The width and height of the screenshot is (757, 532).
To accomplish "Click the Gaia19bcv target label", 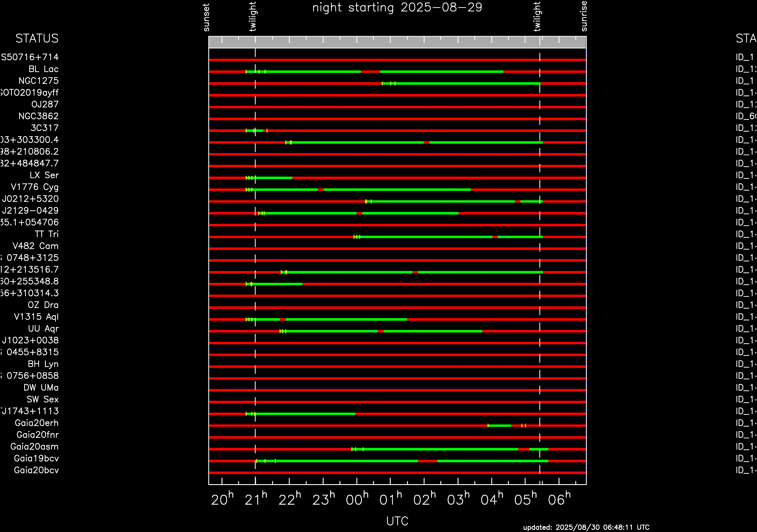I will [x=36, y=458].
